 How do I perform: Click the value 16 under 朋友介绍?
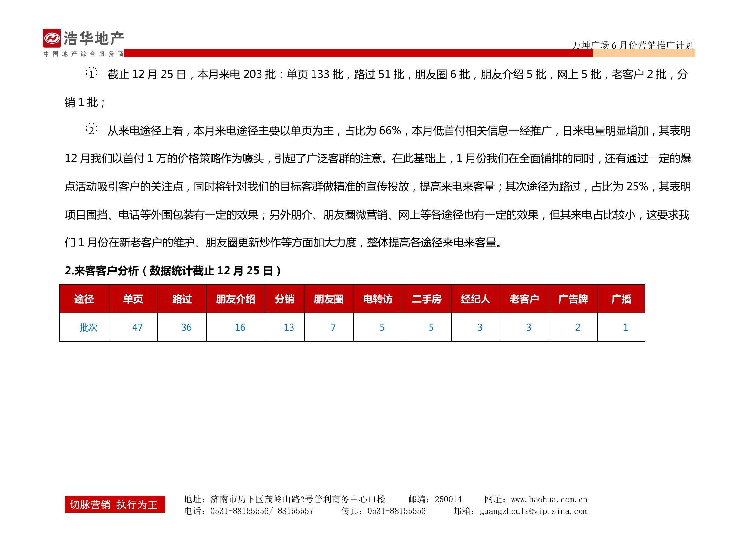(240, 327)
